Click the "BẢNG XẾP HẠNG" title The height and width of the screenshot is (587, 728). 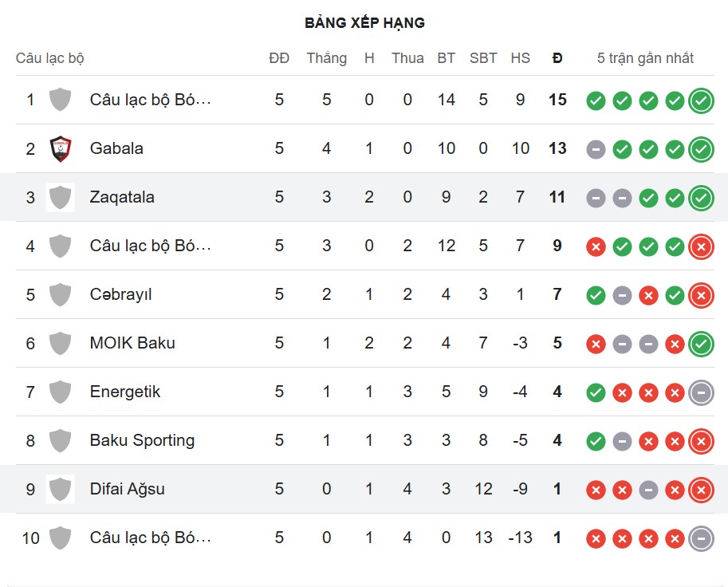[x=364, y=22]
